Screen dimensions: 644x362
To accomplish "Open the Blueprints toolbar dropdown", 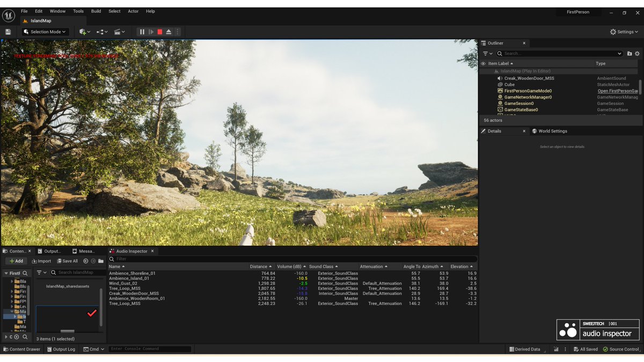I will tap(102, 32).
